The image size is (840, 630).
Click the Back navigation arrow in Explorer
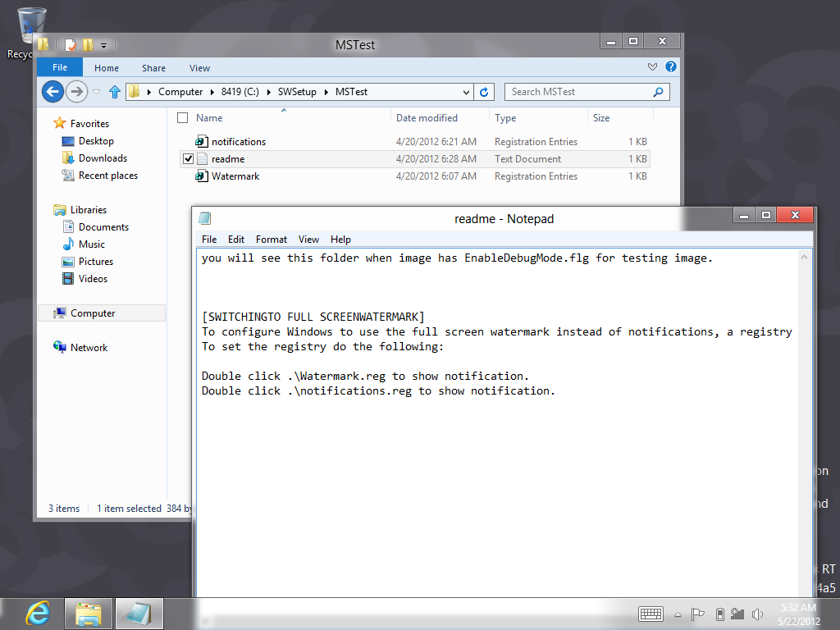coord(53,91)
